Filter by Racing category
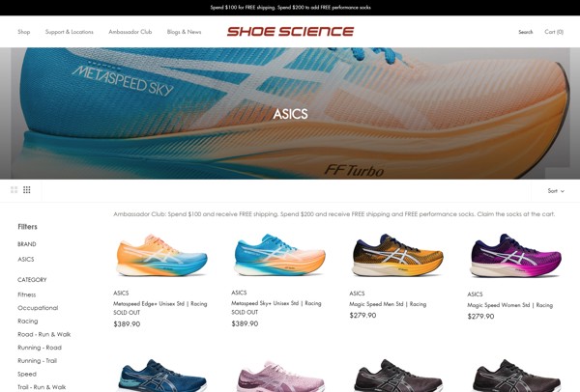The width and height of the screenshot is (580, 392). [x=28, y=322]
